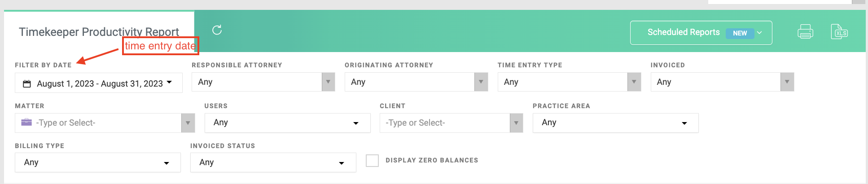Viewport: 868px width, 184px height.
Task: Click the briefcase icon in Matter field
Action: tap(26, 122)
